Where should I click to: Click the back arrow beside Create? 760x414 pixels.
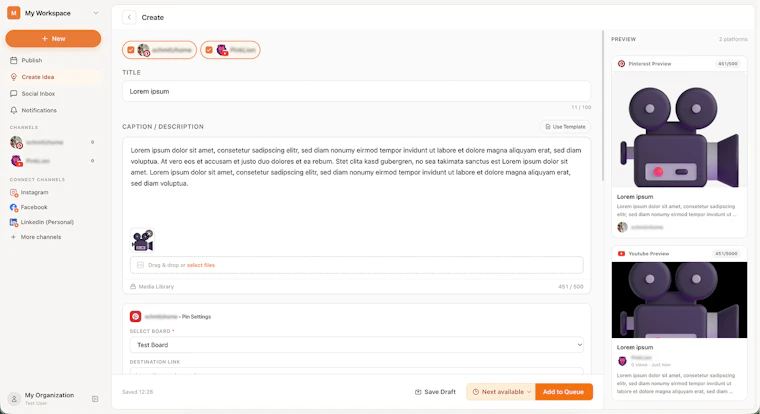click(129, 17)
